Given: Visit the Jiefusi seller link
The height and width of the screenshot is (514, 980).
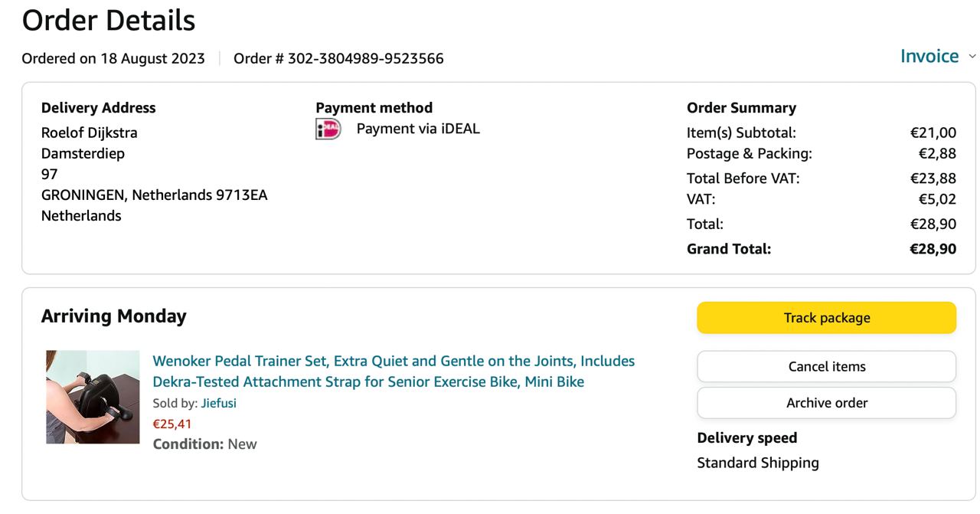Looking at the screenshot, I should pyautogui.click(x=219, y=403).
